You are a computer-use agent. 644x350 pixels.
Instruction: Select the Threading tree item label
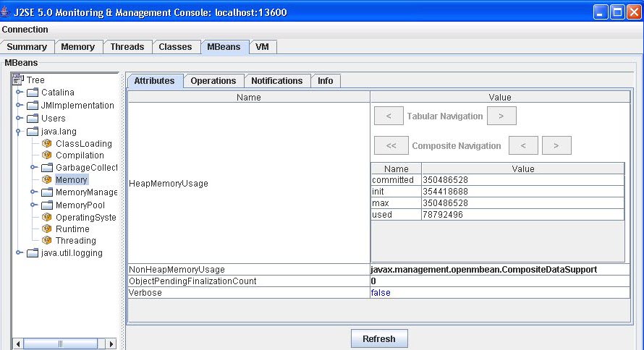point(75,241)
